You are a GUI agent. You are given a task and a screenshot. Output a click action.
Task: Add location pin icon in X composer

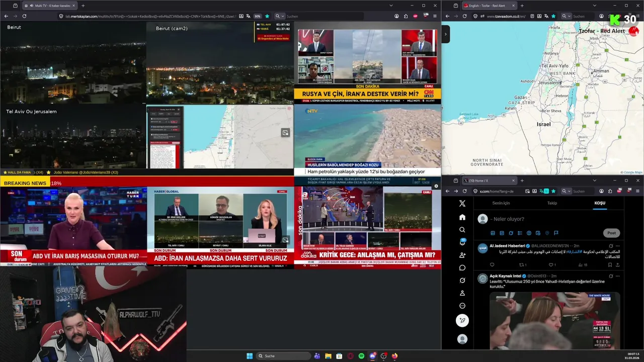547,233
